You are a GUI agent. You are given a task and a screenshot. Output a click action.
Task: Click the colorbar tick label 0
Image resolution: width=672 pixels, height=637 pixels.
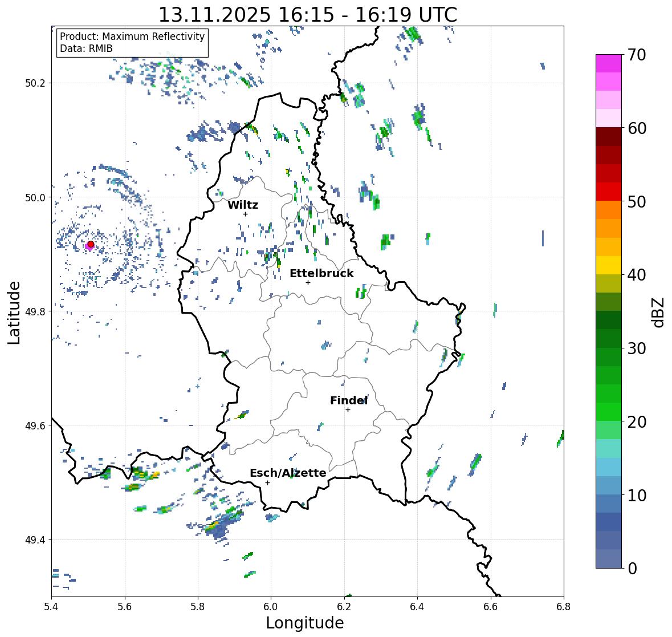coord(632,569)
